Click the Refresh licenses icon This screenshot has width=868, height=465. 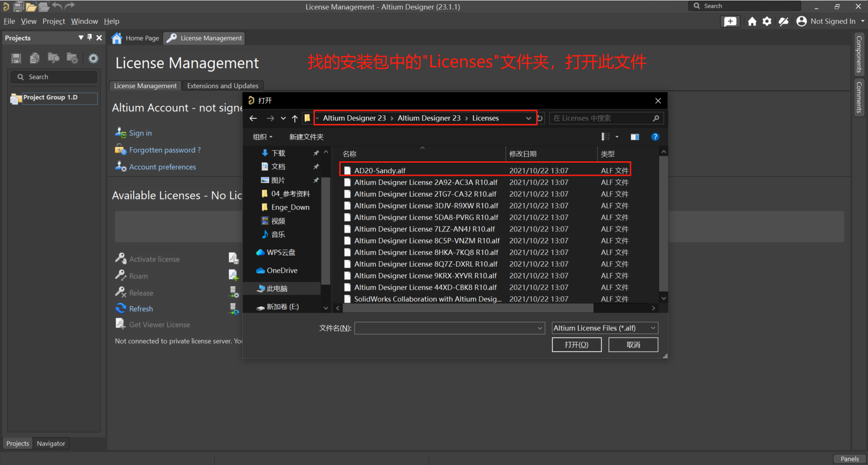point(121,308)
